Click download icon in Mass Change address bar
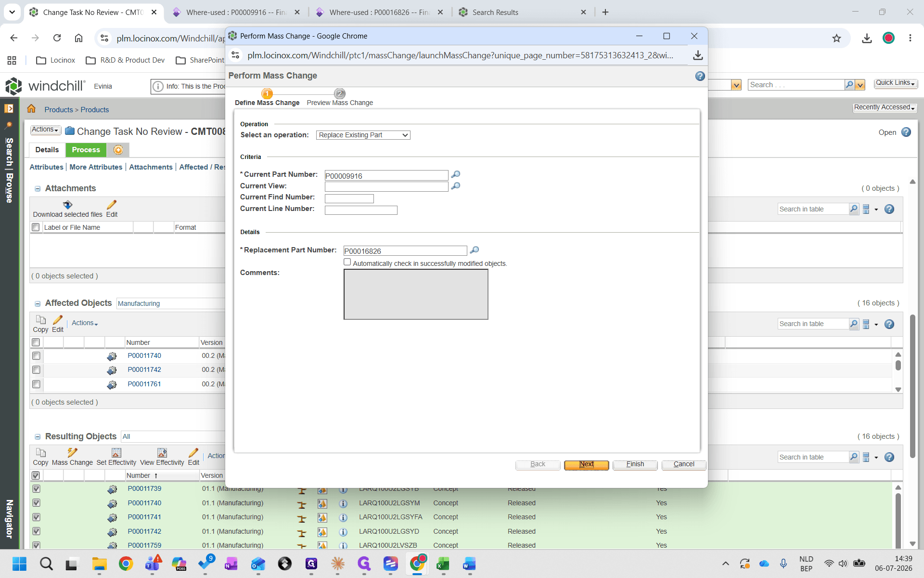This screenshot has width=924, height=578. pyautogui.click(x=698, y=55)
